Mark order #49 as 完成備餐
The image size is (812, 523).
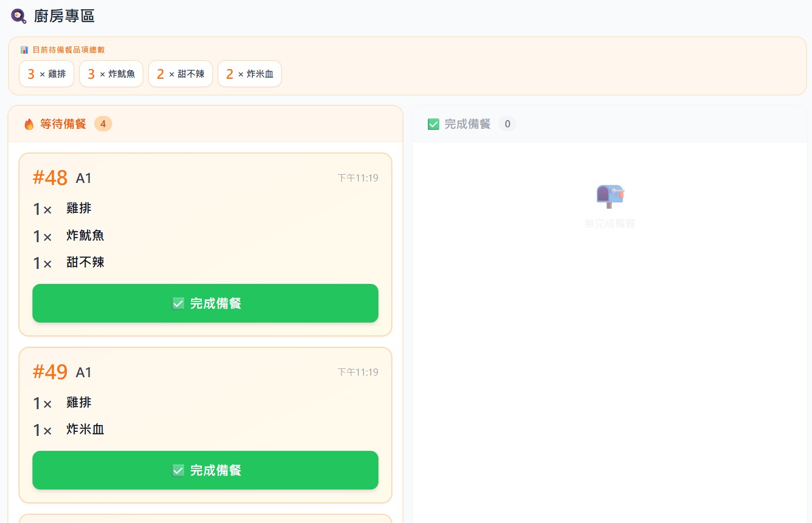[205, 470]
